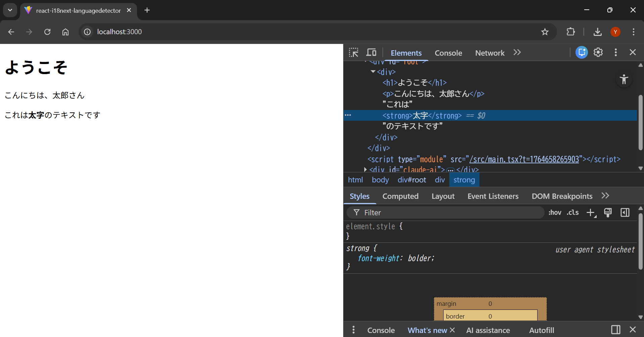Toggle element classes with .cls
The height and width of the screenshot is (337, 644).
point(572,212)
